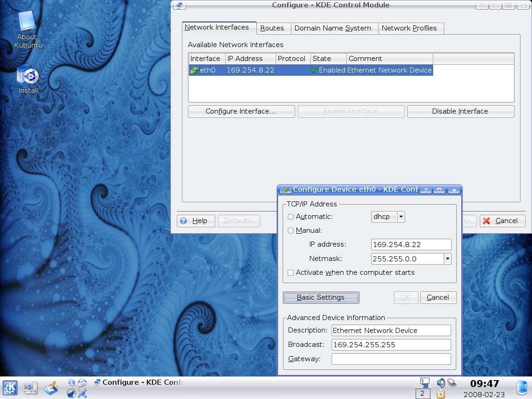
Task: Select the Manual radio button
Action: tap(291, 231)
